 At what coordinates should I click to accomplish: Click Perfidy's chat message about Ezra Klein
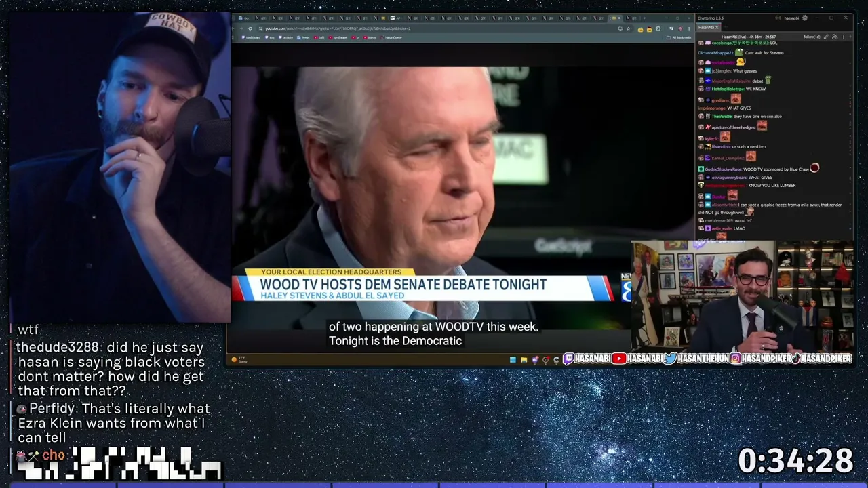click(113, 423)
